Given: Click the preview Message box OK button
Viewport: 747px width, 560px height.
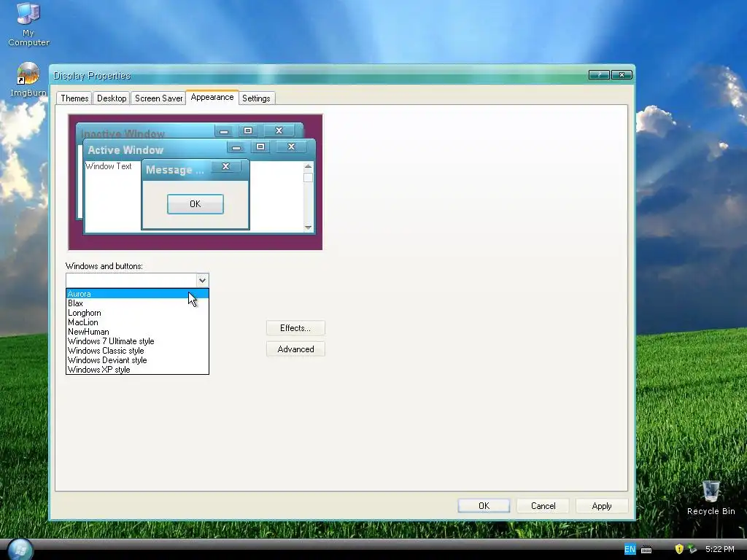Looking at the screenshot, I should (x=196, y=204).
